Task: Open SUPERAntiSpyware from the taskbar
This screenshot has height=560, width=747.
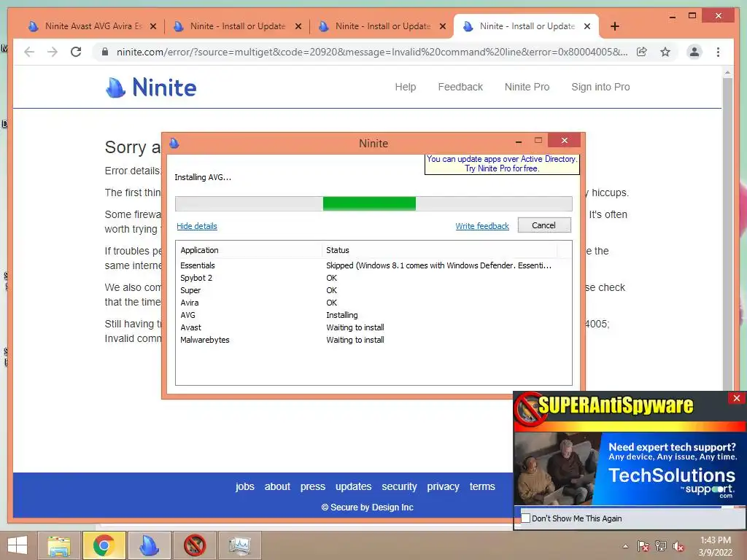Action: [194, 545]
